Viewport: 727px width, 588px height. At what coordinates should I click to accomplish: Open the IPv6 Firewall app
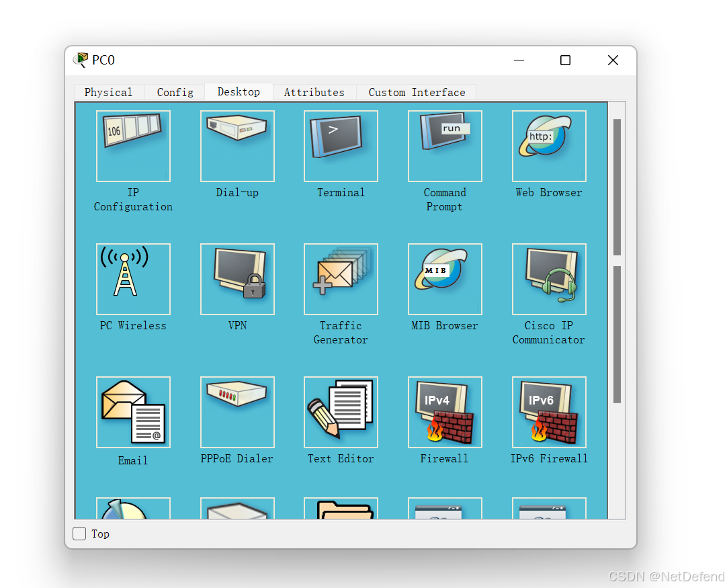[x=549, y=412]
